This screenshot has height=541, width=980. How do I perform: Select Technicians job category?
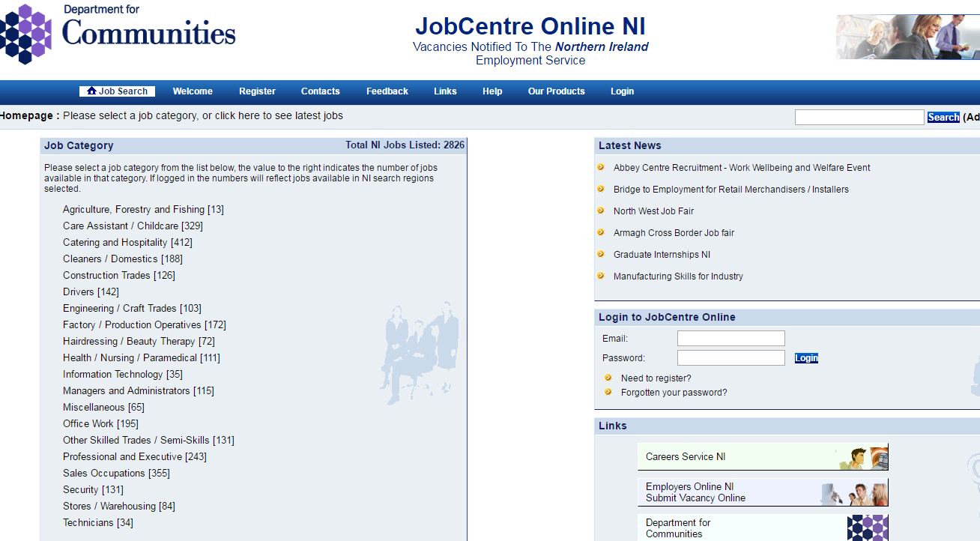click(98, 522)
